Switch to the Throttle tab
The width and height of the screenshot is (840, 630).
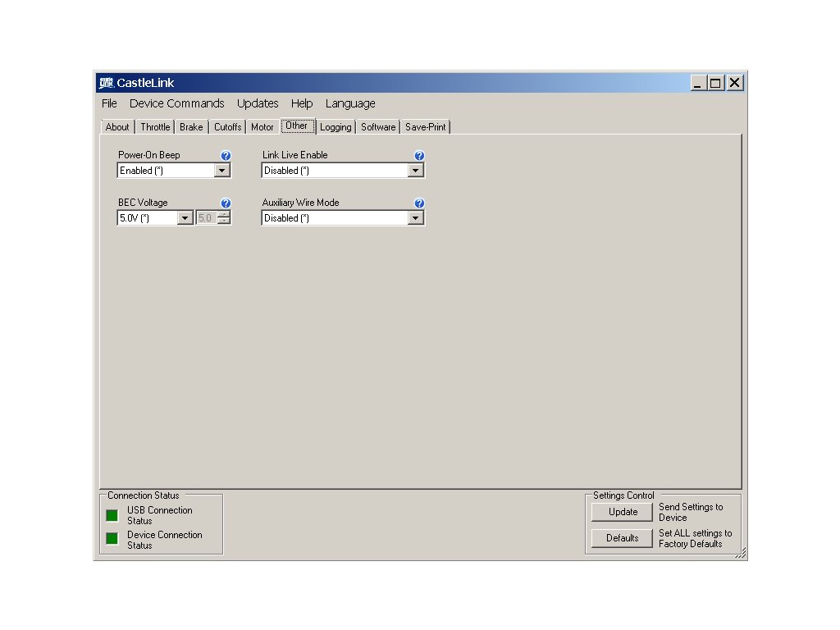[155, 127]
